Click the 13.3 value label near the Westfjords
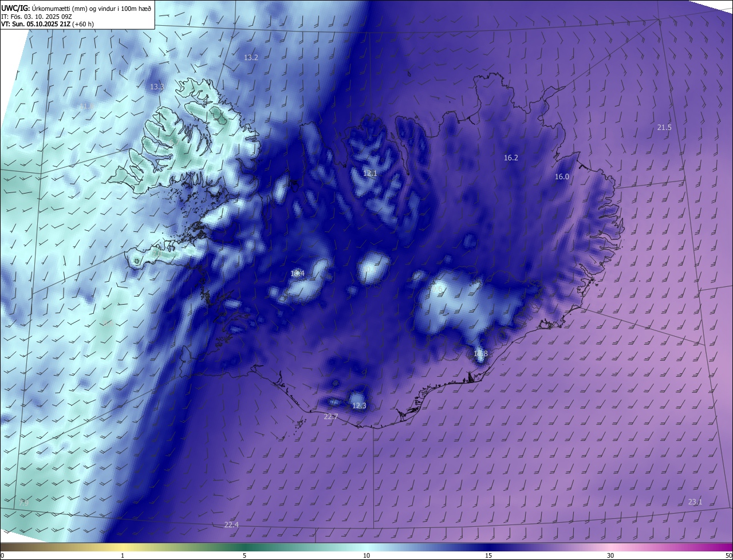The image size is (733, 560). click(157, 87)
